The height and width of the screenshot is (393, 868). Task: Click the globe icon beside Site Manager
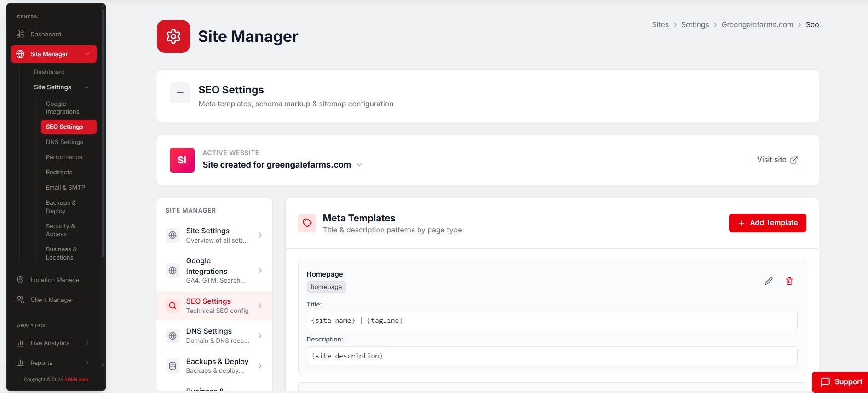(20, 54)
